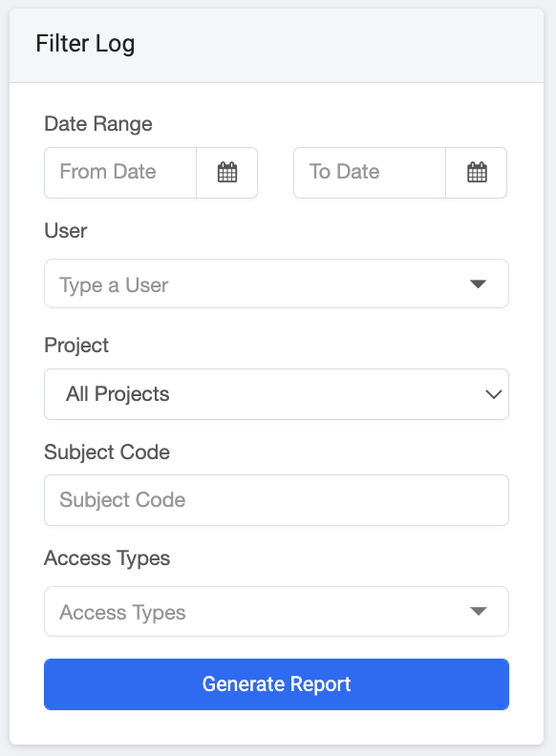Click the Access Types label above the field
The width and height of the screenshot is (556, 756).
click(107, 558)
